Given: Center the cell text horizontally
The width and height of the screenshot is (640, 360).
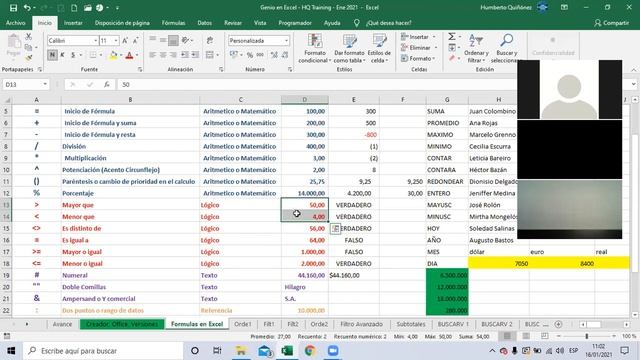Looking at the screenshot, I should [163, 55].
